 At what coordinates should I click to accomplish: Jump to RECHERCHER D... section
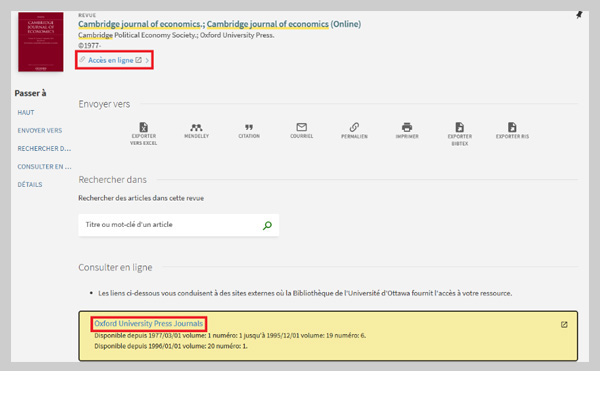click(44, 149)
